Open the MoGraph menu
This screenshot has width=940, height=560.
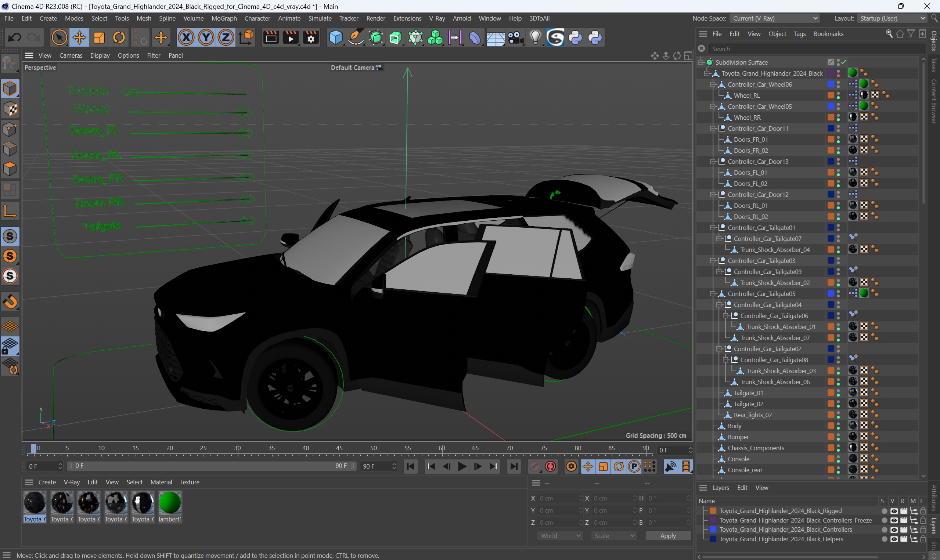pos(224,18)
